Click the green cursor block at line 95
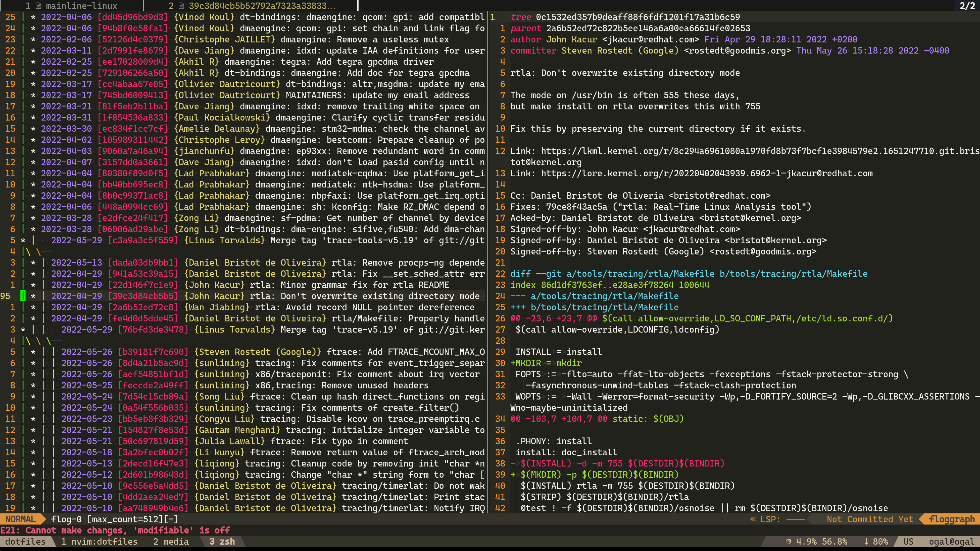 tap(23, 296)
